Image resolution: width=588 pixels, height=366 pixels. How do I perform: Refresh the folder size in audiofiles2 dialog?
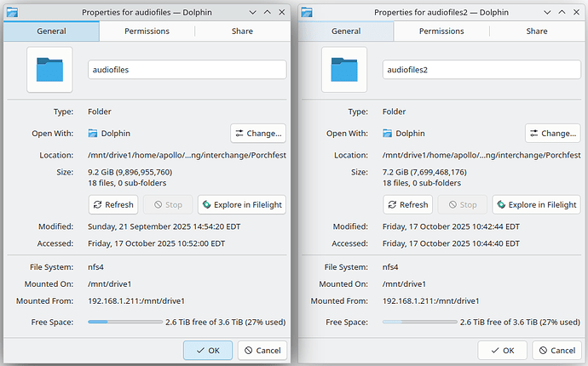coord(408,204)
